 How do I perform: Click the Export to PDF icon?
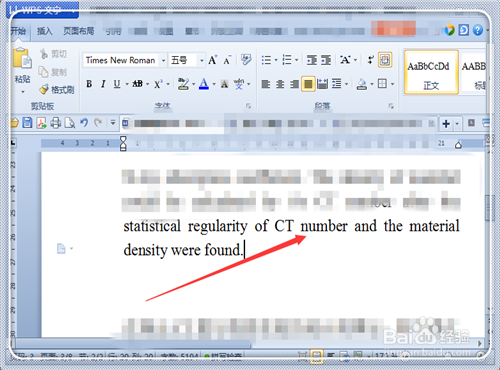click(x=41, y=123)
